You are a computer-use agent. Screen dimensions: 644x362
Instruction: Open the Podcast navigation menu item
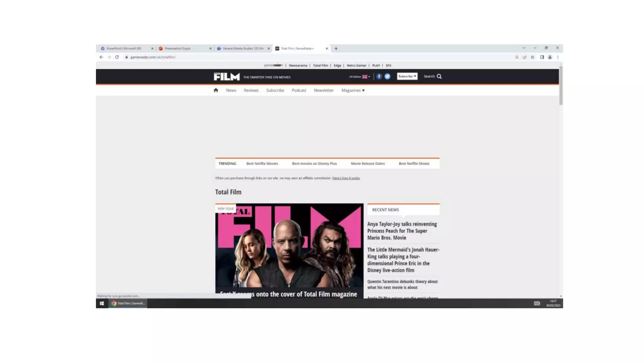tap(299, 90)
